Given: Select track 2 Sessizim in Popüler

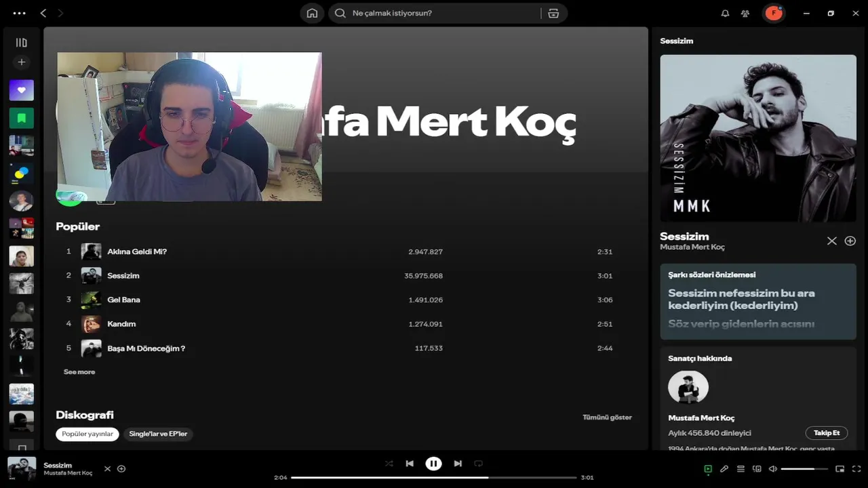Looking at the screenshot, I should click(x=344, y=276).
